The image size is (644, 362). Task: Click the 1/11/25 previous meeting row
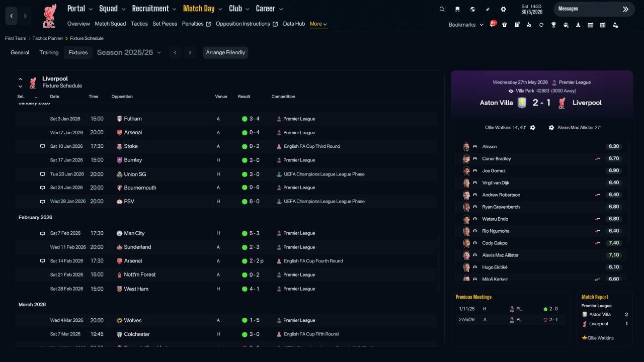coord(510,309)
